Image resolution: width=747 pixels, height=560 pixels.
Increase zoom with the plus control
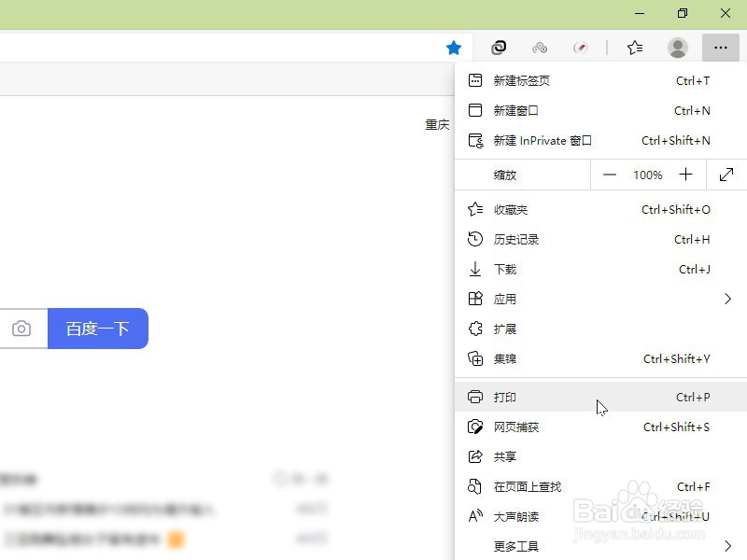click(685, 175)
